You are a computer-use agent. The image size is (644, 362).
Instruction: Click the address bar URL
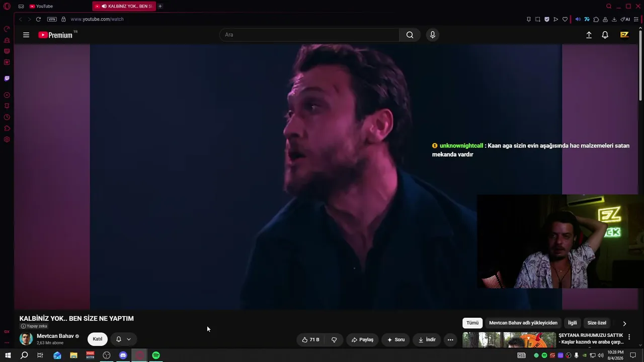point(97,19)
